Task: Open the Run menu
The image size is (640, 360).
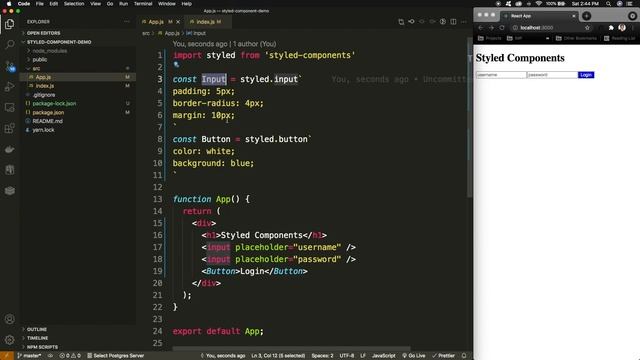Action: (123, 4)
